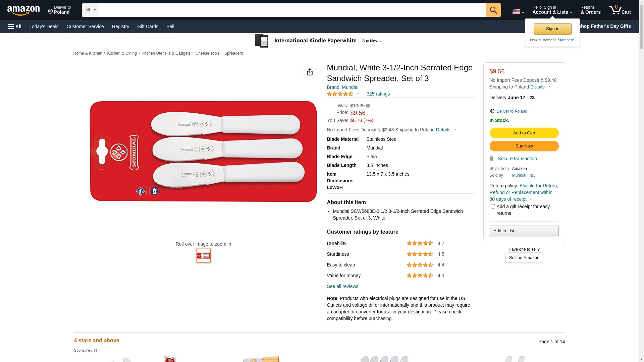Open the 325 ratings link
Image resolution: width=644 pixels, height=362 pixels.
[378, 94]
